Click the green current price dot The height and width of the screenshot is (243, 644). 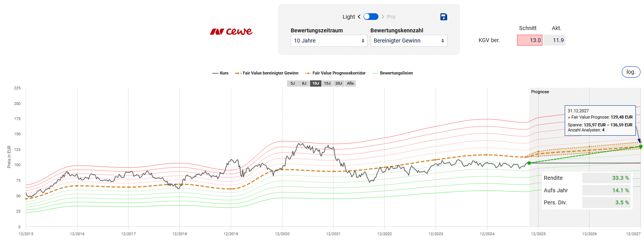(529, 163)
